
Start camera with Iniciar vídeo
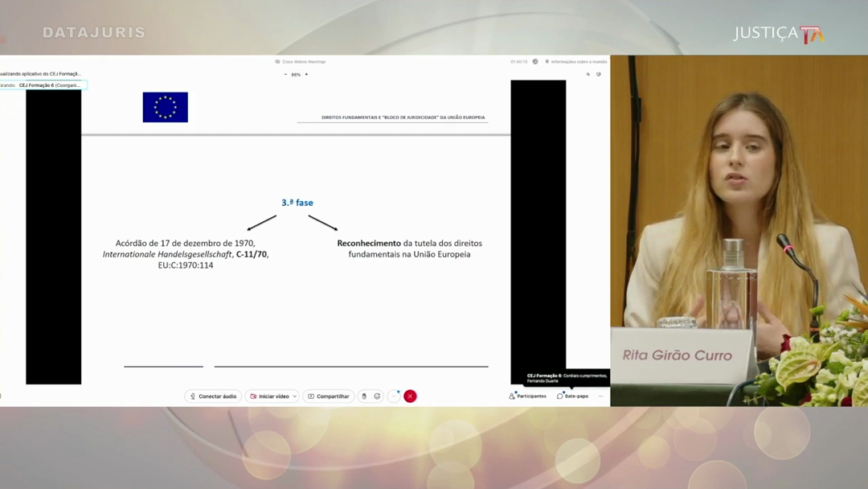click(269, 397)
